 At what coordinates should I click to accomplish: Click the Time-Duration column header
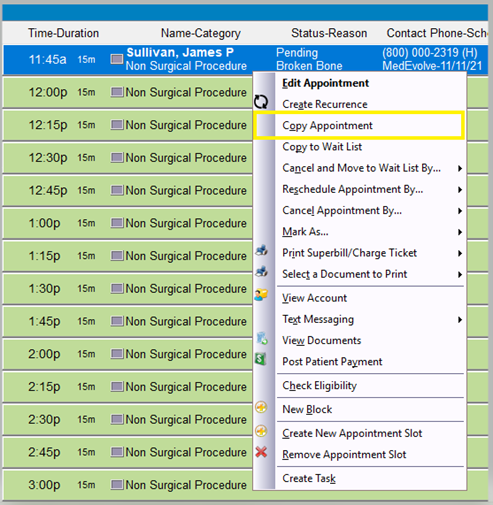pyautogui.click(x=63, y=33)
